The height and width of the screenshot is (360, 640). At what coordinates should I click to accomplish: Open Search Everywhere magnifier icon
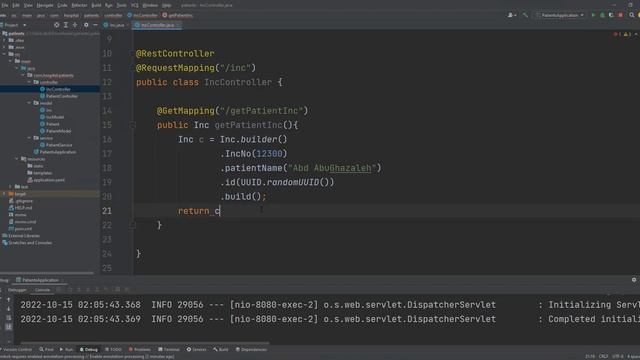pos(631,15)
